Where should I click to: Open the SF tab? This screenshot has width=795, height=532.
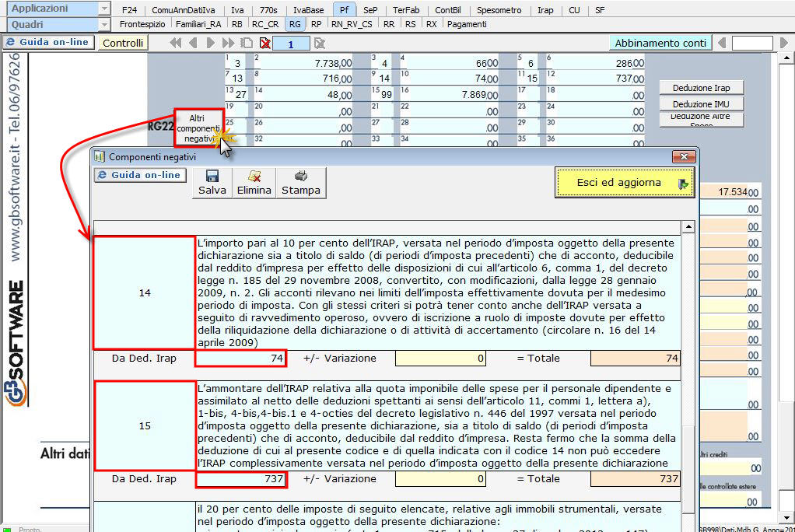(600, 9)
